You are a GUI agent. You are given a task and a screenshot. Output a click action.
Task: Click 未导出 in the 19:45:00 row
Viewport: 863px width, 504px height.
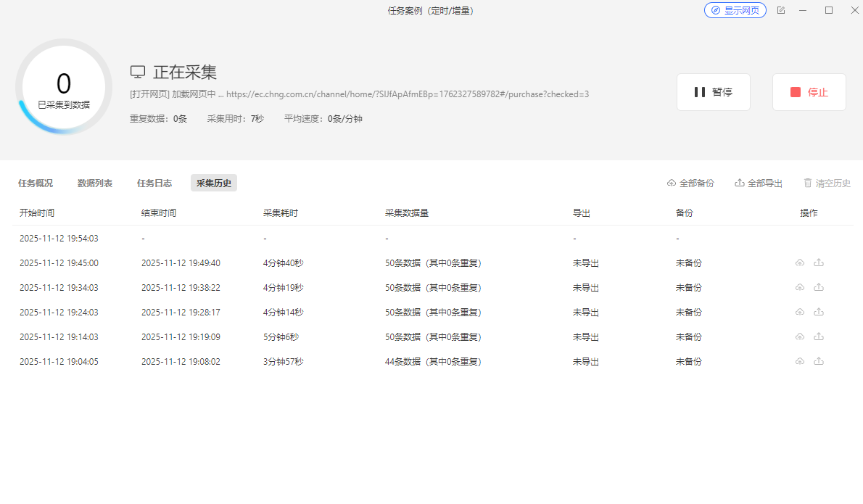coord(586,263)
